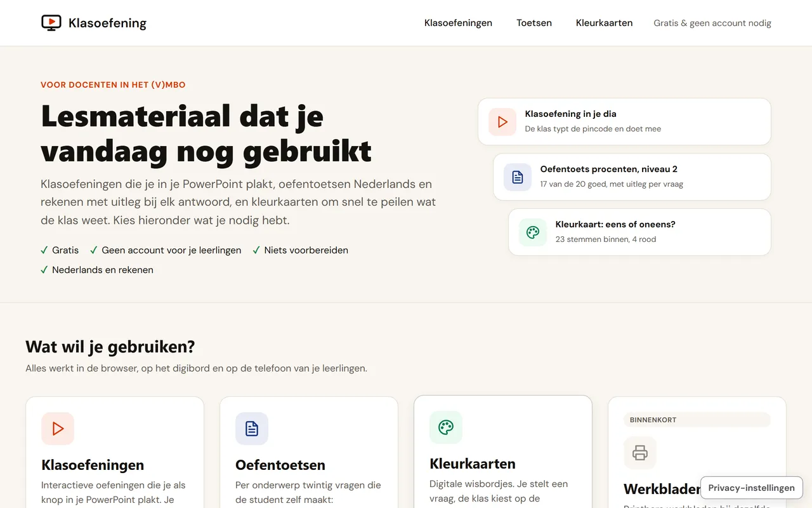Click the "Alles werkt in de browser" subtitle line
This screenshot has height=508, width=812.
(196, 368)
